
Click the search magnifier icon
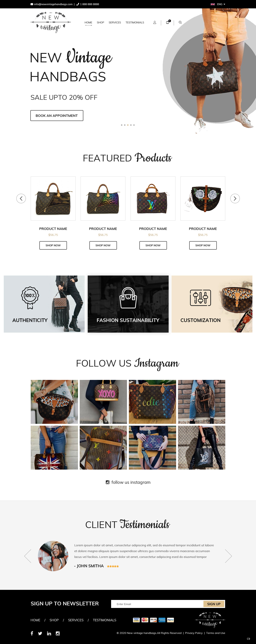(x=180, y=23)
